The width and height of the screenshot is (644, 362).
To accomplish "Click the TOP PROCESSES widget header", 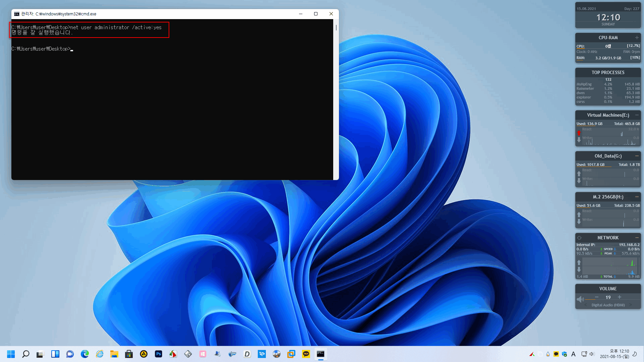I will click(608, 72).
